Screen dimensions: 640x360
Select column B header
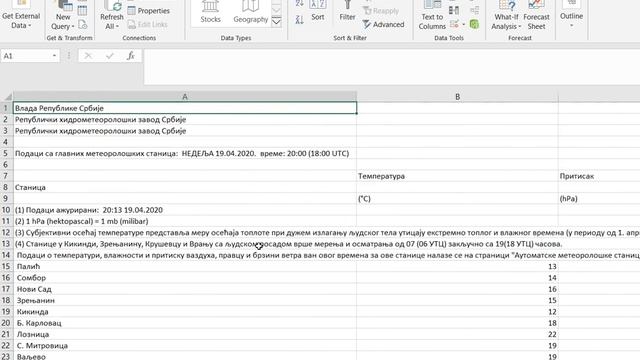(x=457, y=97)
